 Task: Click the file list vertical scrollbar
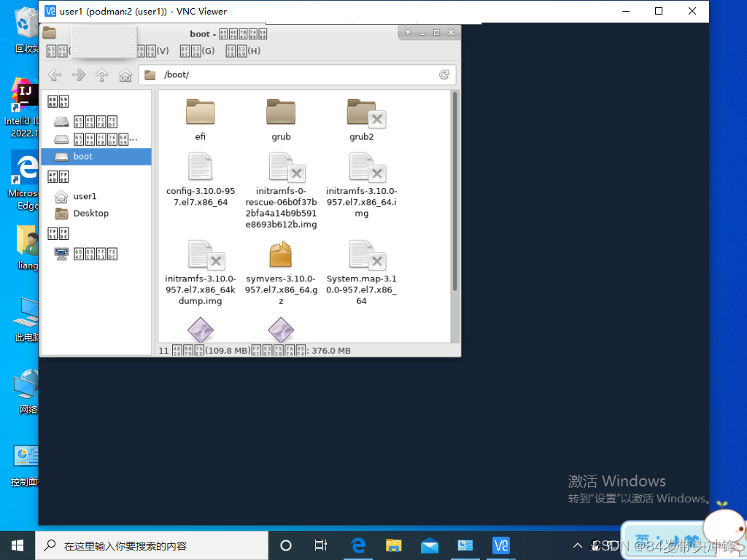coord(455,192)
